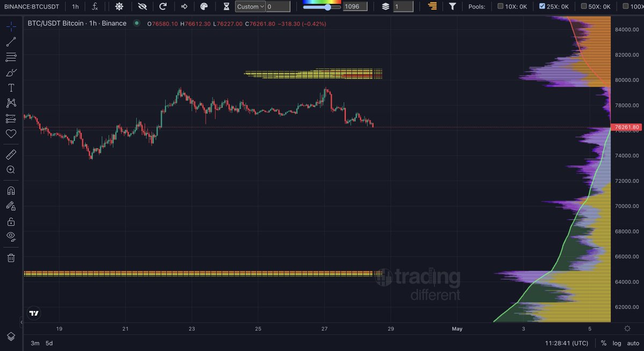This screenshot has width=644, height=351.
Task: Click the 11:28:41 (UTC) timezone button
Action: pyautogui.click(x=566, y=343)
